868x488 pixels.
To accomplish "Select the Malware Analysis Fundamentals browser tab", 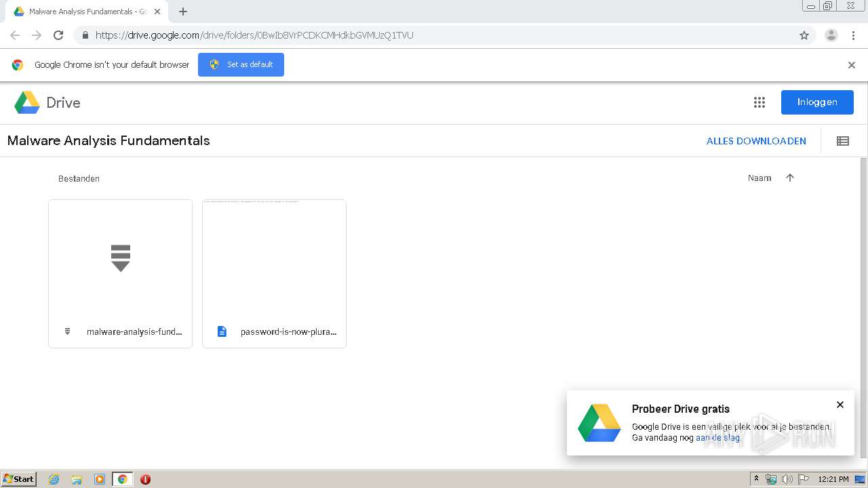I will (86, 12).
